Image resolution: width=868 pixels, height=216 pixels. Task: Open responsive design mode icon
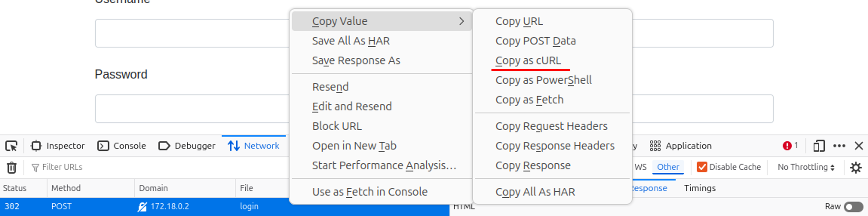click(x=819, y=146)
